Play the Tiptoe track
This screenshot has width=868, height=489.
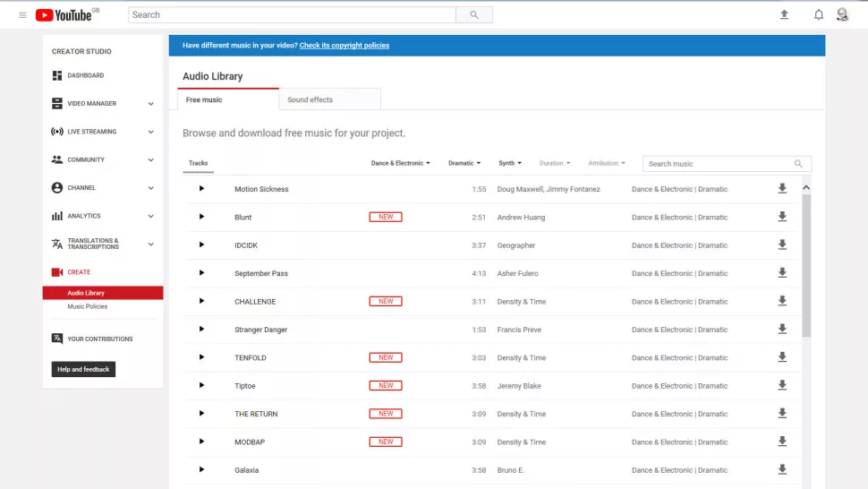tap(201, 385)
